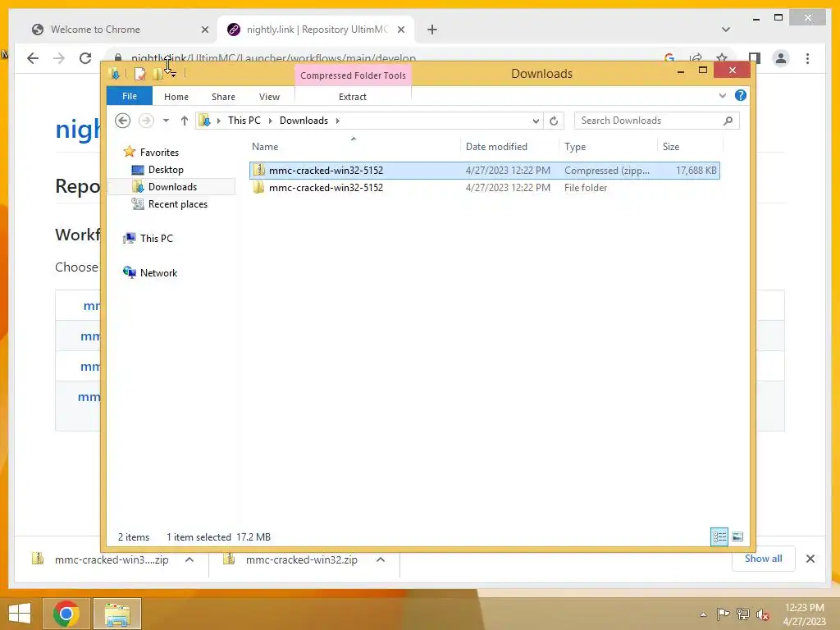The height and width of the screenshot is (630, 840).
Task: Open Explorer Help question mark icon
Action: 741,95
